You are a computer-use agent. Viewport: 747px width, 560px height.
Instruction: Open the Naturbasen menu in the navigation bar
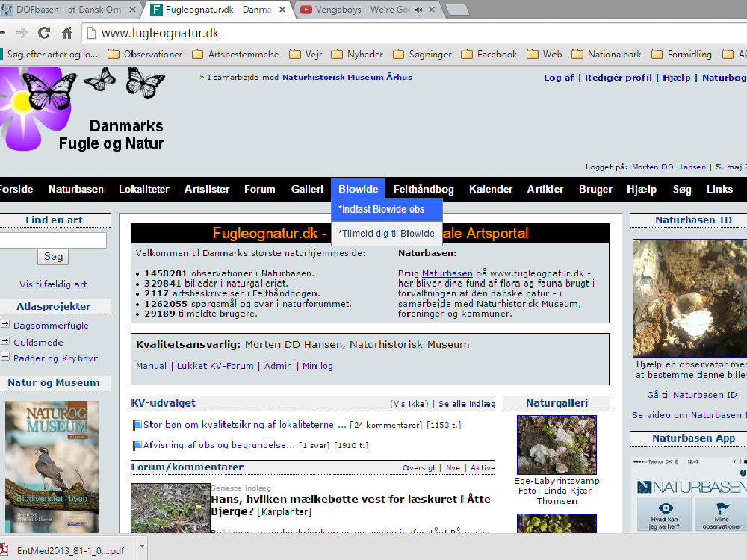[76, 189]
